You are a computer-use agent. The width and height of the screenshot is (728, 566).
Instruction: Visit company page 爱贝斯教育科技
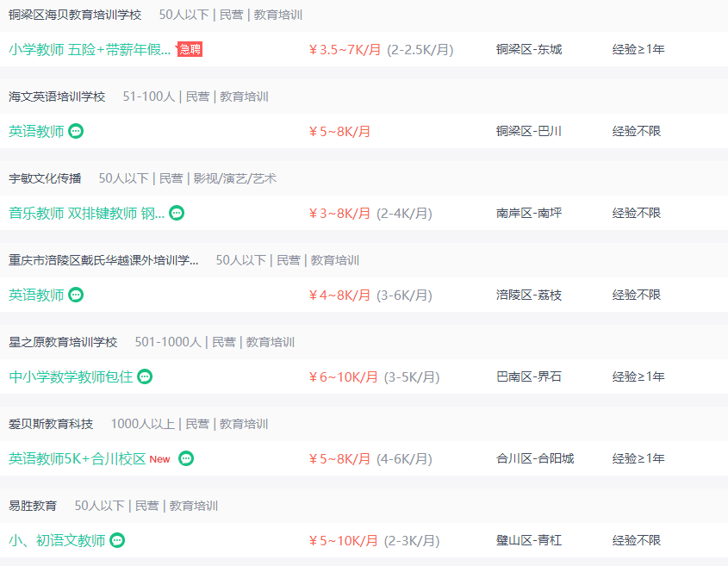pyautogui.click(x=51, y=424)
